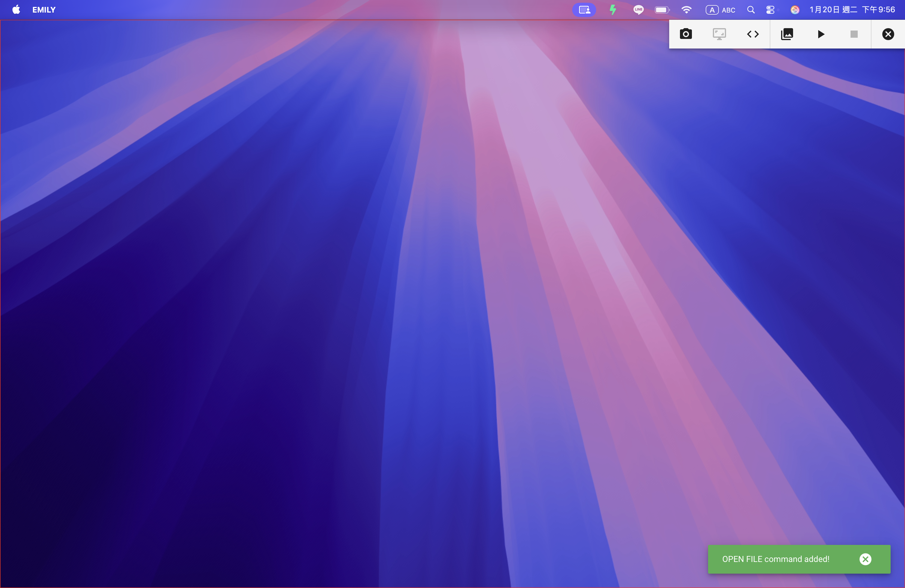Open the code brackets editor icon
Screen dimensions: 905x588
tap(752, 34)
